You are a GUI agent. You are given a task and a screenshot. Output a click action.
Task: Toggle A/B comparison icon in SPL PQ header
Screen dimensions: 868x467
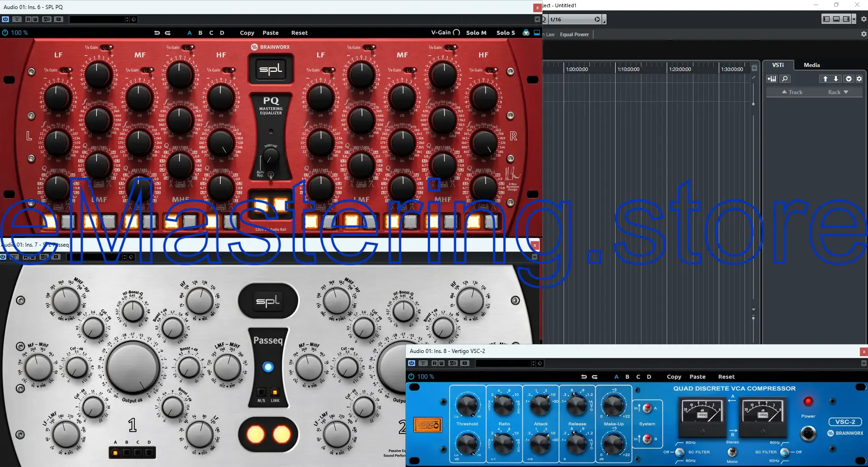pyautogui.click(x=47, y=19)
